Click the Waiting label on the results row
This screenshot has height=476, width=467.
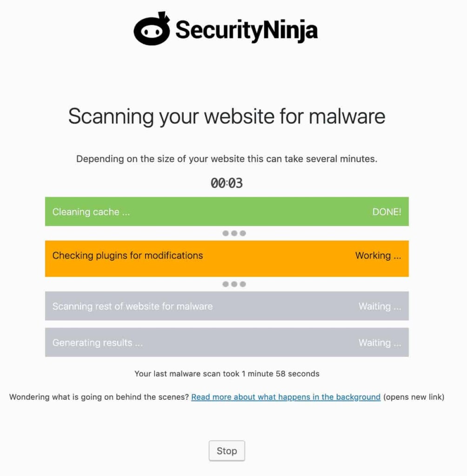[380, 343]
